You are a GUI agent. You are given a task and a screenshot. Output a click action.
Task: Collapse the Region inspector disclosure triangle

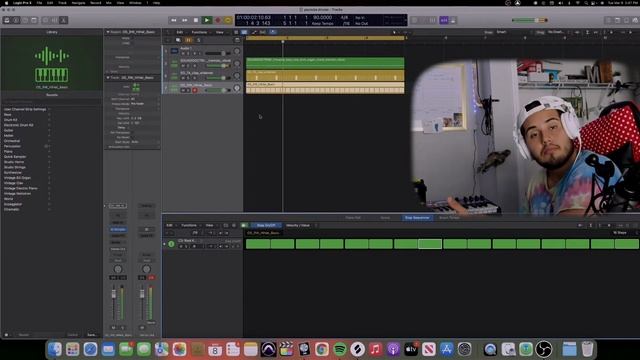point(108,32)
